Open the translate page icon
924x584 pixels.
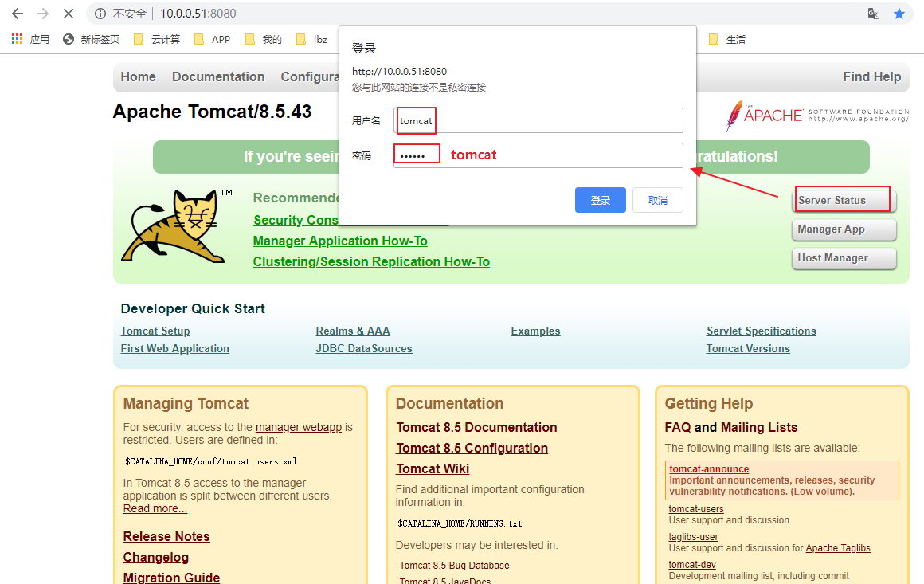pos(874,14)
